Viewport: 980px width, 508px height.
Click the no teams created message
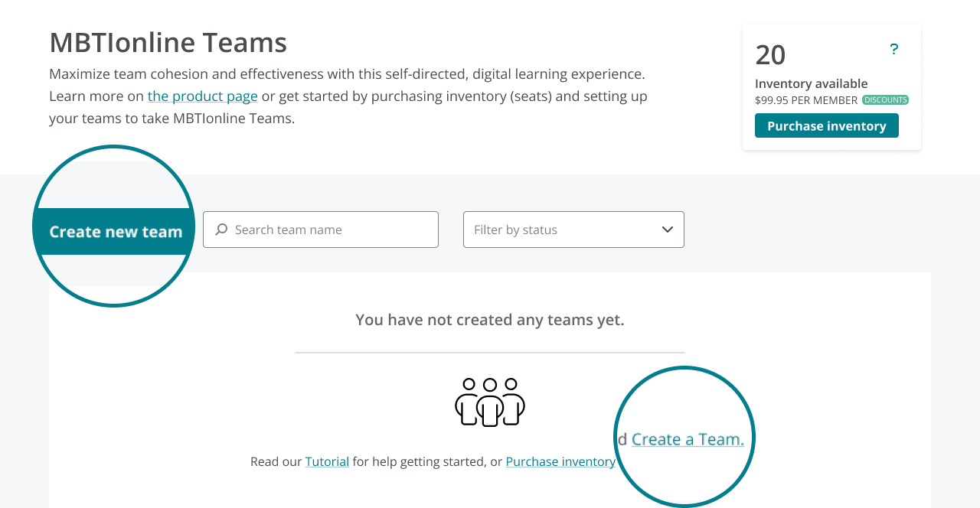[x=490, y=320]
